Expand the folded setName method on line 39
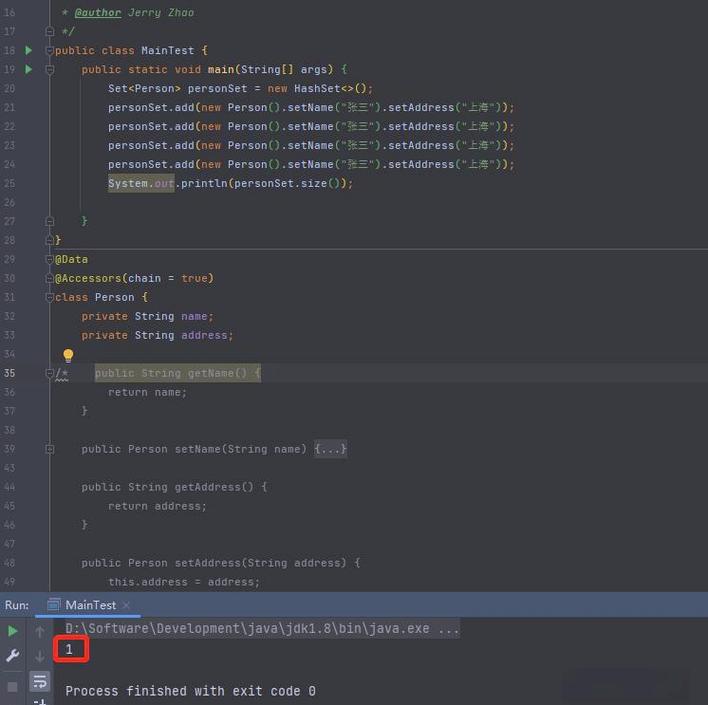Viewport: 708px width, 705px height. coord(50,449)
